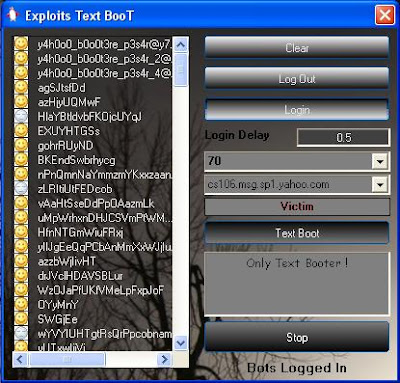Click the bot list scroll up arrow
Screen dimensions: 400x383
pos(181,45)
